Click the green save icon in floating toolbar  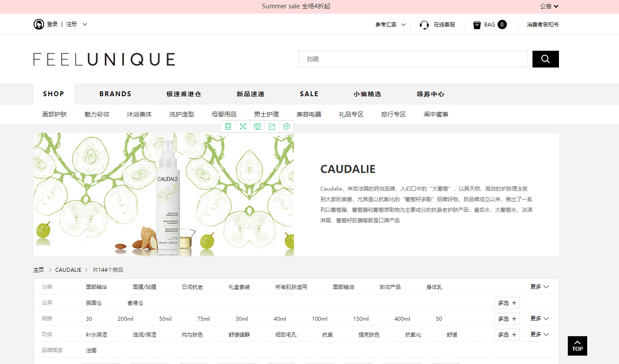click(257, 127)
